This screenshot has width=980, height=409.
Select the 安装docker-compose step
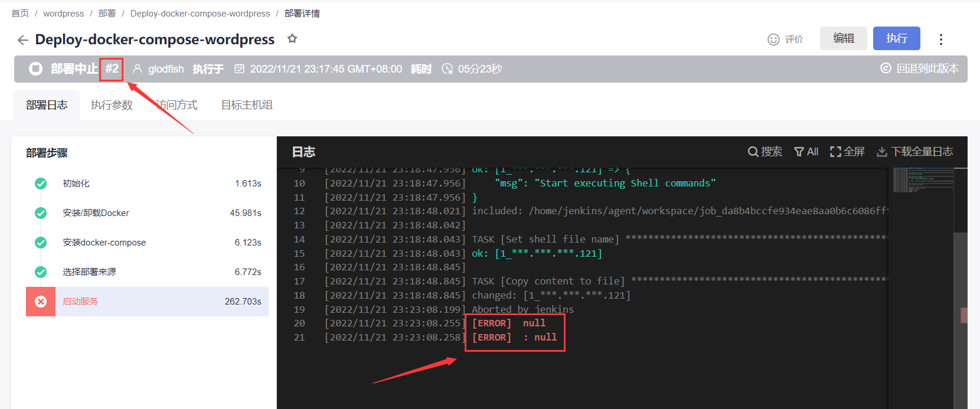tap(147, 243)
